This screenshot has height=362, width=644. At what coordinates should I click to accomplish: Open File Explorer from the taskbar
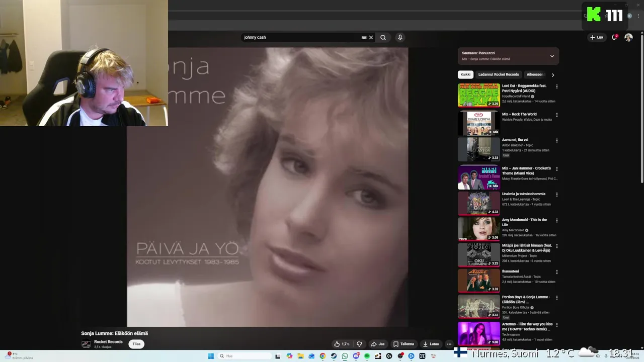pyautogui.click(x=300, y=356)
